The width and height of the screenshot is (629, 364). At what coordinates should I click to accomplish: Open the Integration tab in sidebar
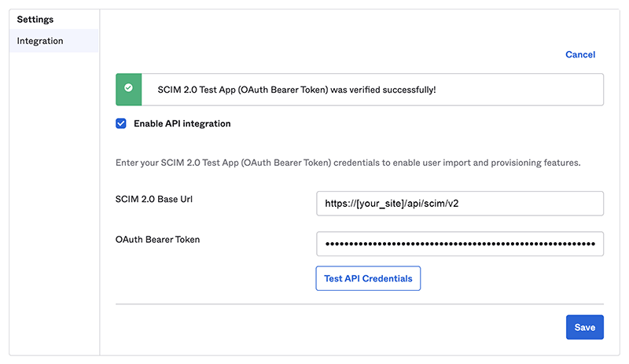pyautogui.click(x=40, y=41)
